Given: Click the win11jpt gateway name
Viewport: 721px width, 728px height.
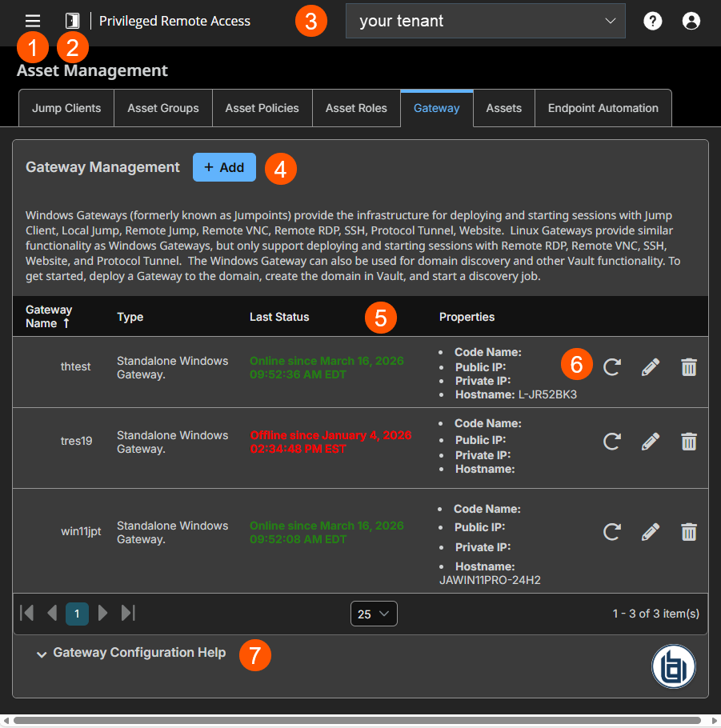Looking at the screenshot, I should (x=81, y=532).
